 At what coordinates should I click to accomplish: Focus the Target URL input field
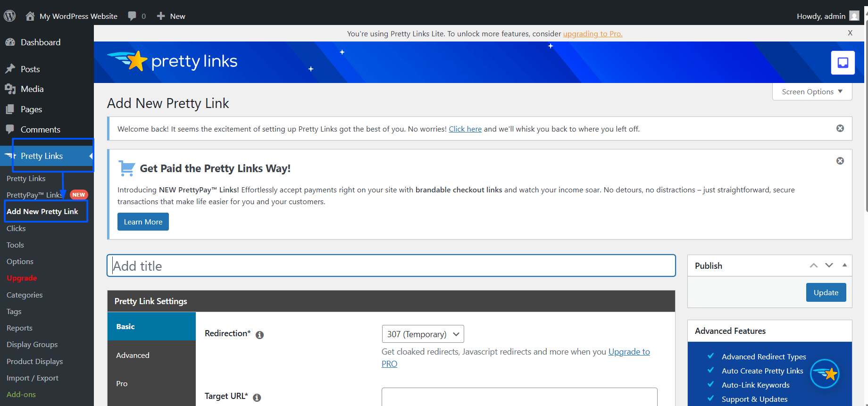[519, 397]
